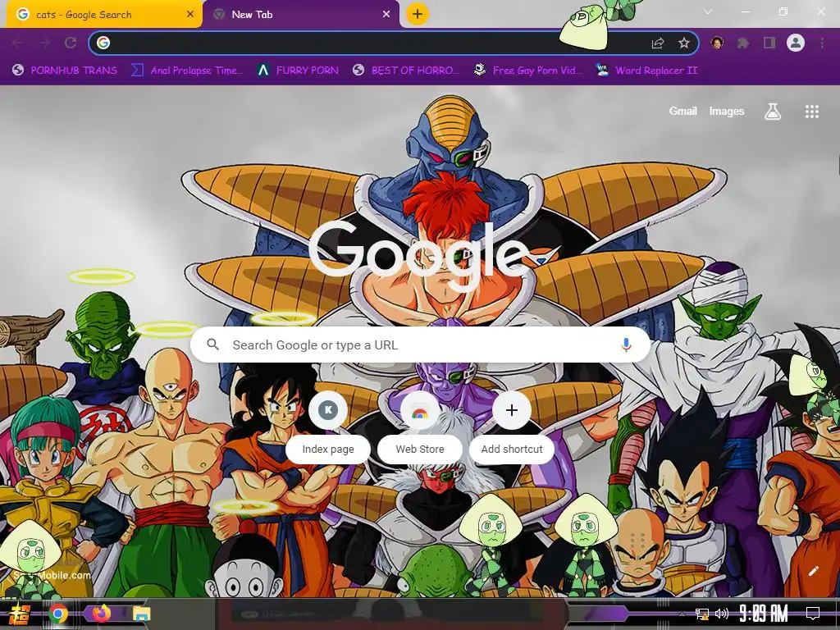Open the Extensions puzzle icon
The height and width of the screenshot is (630, 840).
coord(743,43)
